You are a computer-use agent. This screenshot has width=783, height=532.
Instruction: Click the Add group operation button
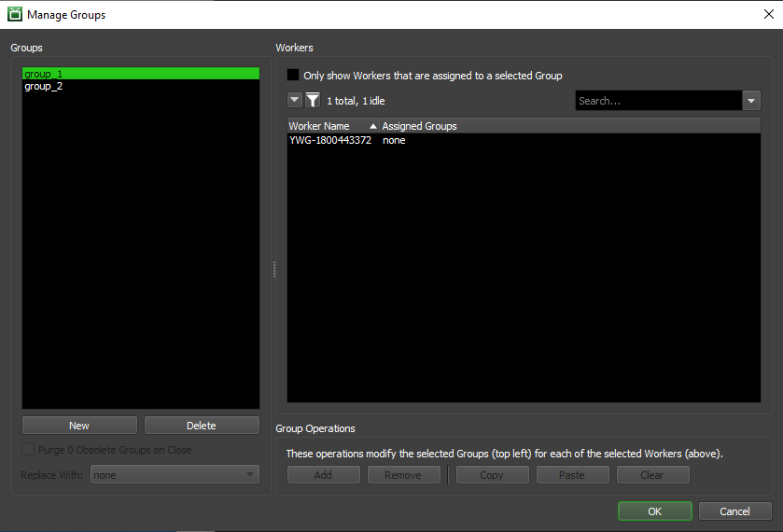323,475
